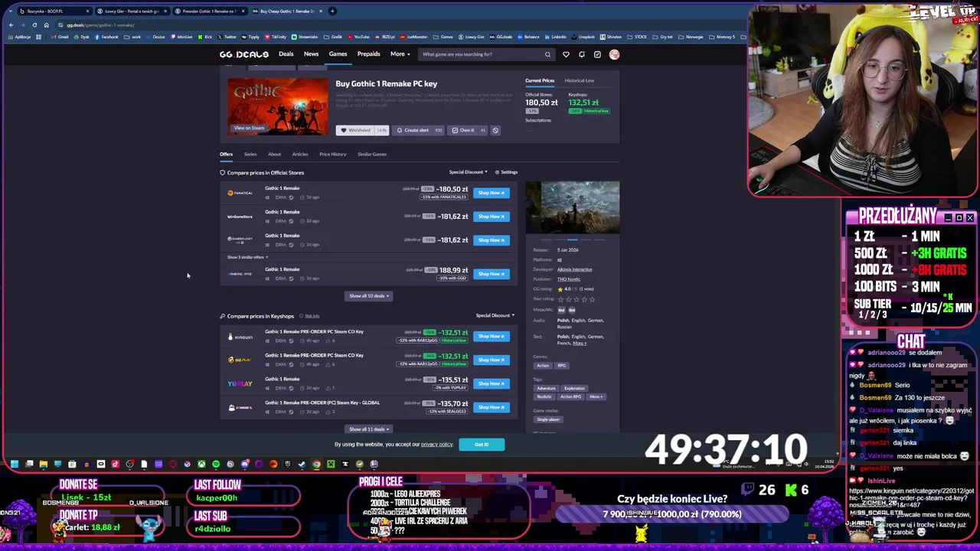Click the browser back arrow
Screen dimensions: 980x551
click(x=11, y=25)
